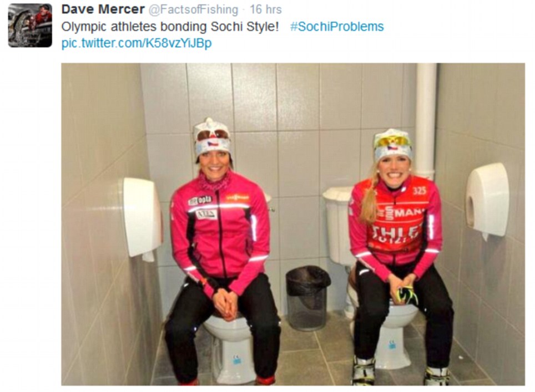Click the left wall paper dispenser
Viewport: 535px width, 392px height.
pyautogui.click(x=142, y=218)
